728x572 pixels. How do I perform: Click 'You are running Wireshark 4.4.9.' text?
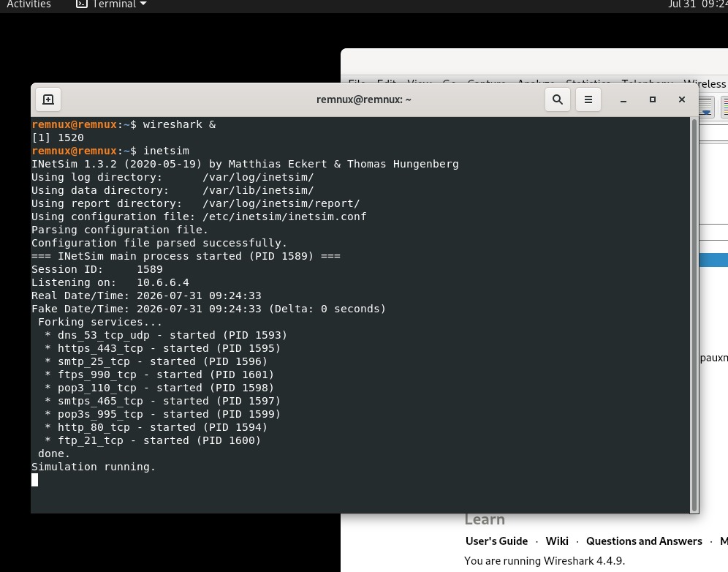[x=544, y=561]
